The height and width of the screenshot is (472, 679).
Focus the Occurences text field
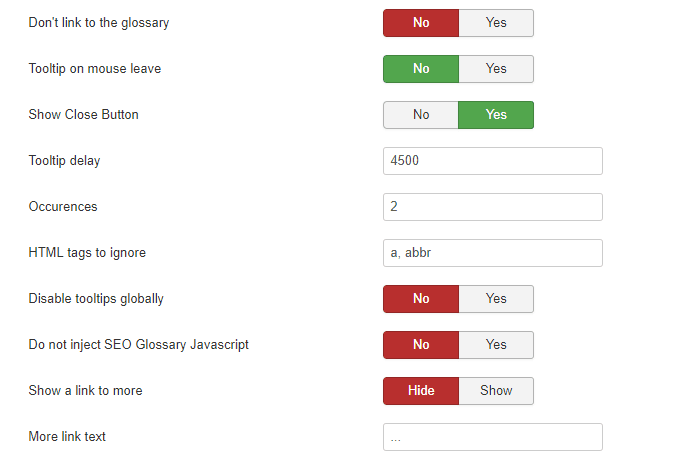click(x=492, y=207)
